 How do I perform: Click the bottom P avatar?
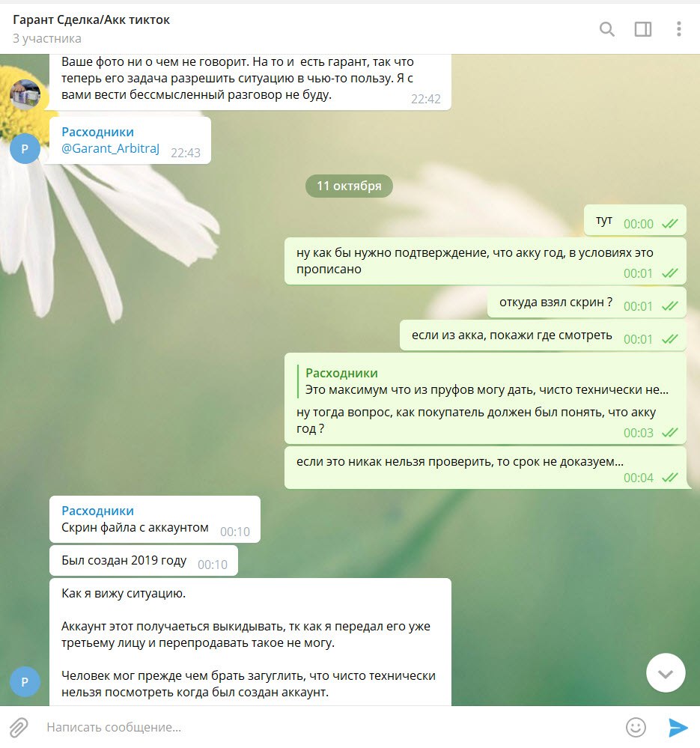(25, 681)
